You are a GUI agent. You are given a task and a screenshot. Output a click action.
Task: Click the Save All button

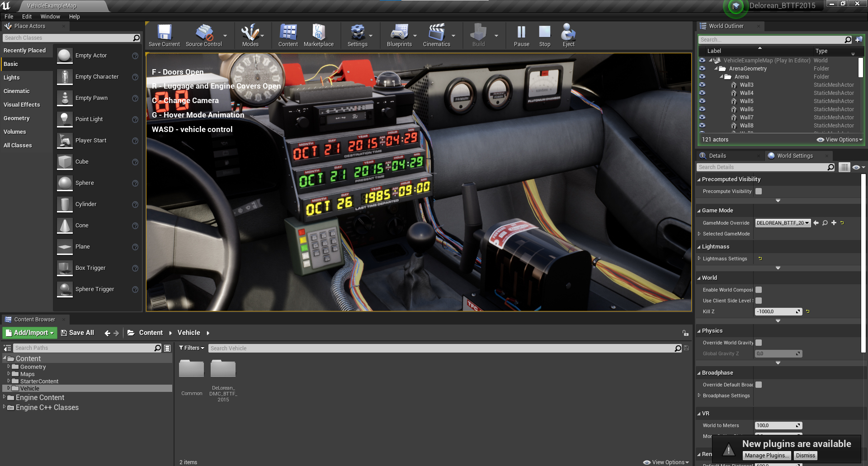coord(77,333)
